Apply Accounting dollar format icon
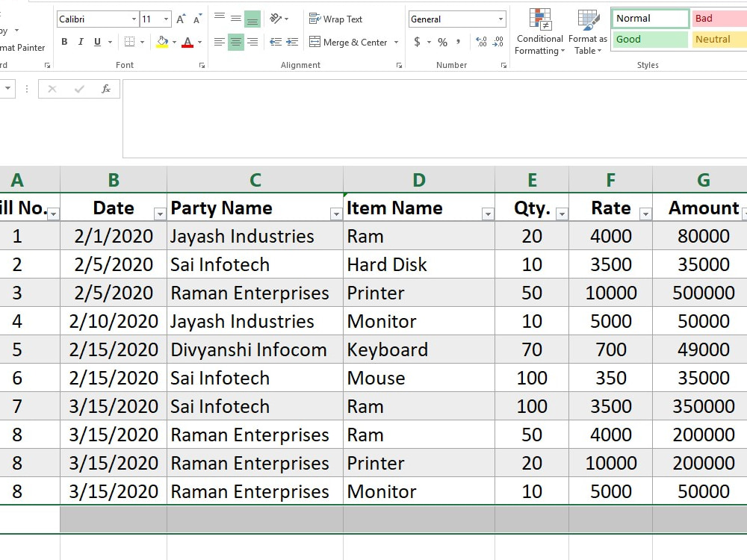Screen dimensions: 747x560 click(x=417, y=42)
